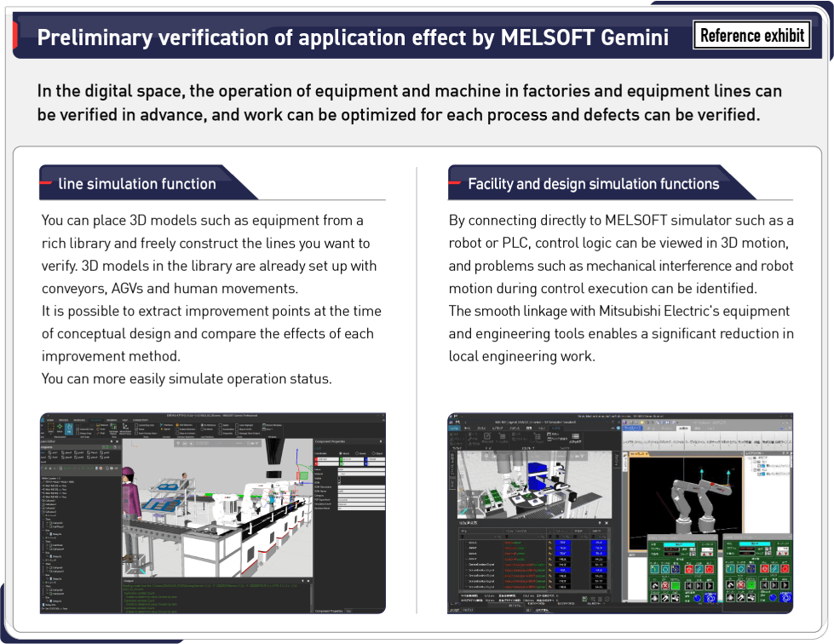
Task: Click the line simulation function heading
Action: (x=136, y=183)
